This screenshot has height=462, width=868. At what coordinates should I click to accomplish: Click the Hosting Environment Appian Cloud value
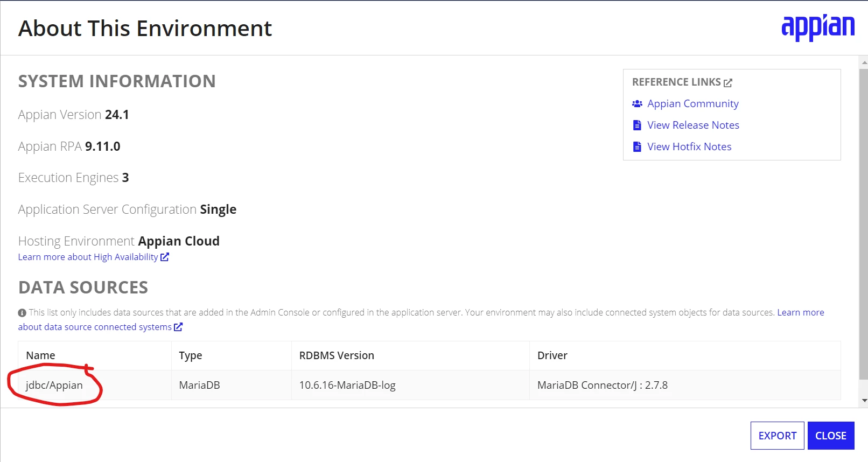click(x=179, y=241)
